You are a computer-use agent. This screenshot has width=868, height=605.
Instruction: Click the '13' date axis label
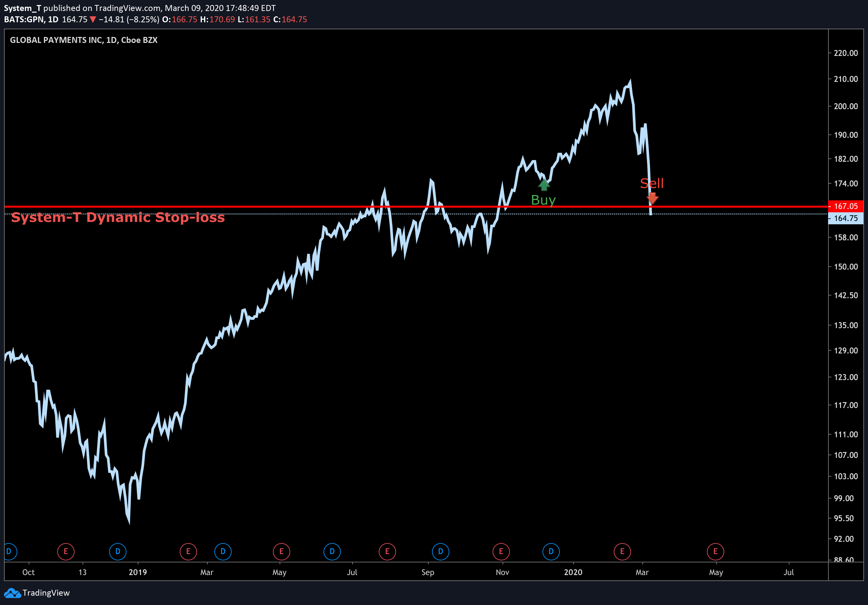point(83,572)
